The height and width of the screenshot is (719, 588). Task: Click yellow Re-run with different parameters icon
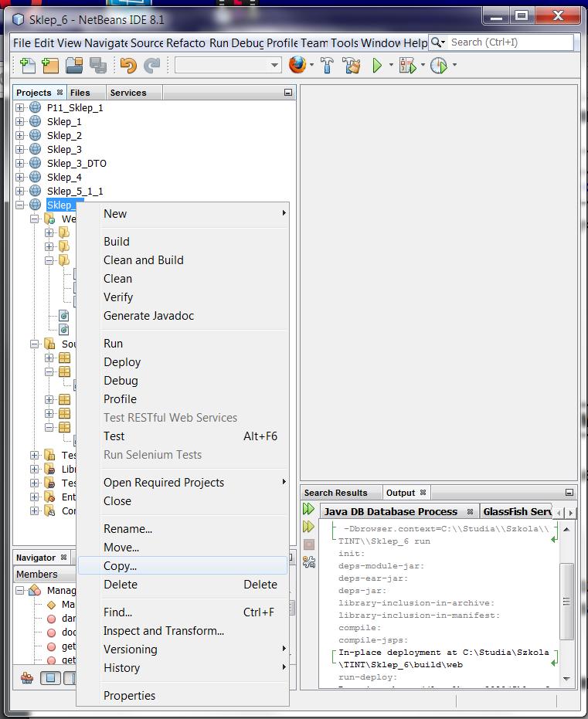coord(308,527)
